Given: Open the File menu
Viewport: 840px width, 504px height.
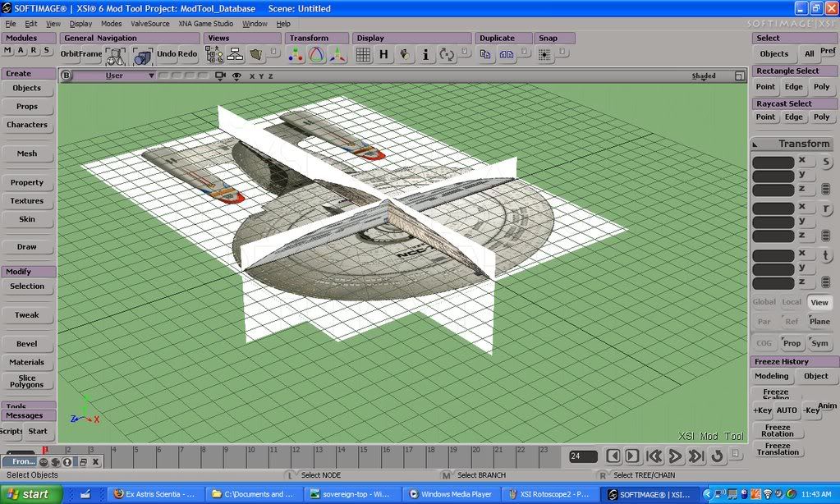Looking at the screenshot, I should click(x=11, y=24).
